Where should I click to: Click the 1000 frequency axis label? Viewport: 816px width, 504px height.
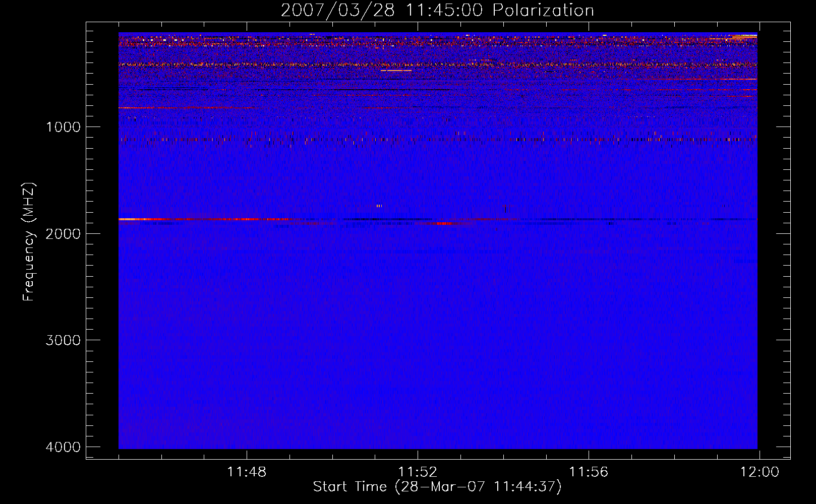[x=63, y=127]
